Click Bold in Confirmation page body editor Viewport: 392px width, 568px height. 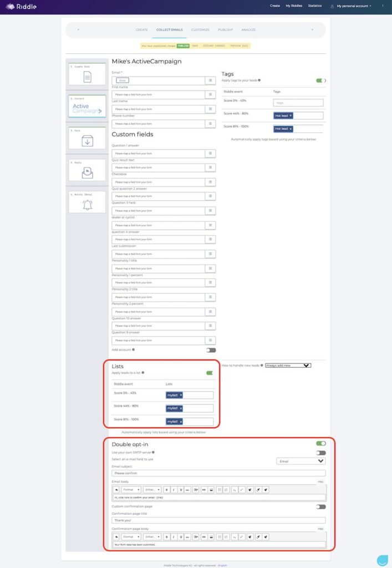(166, 537)
